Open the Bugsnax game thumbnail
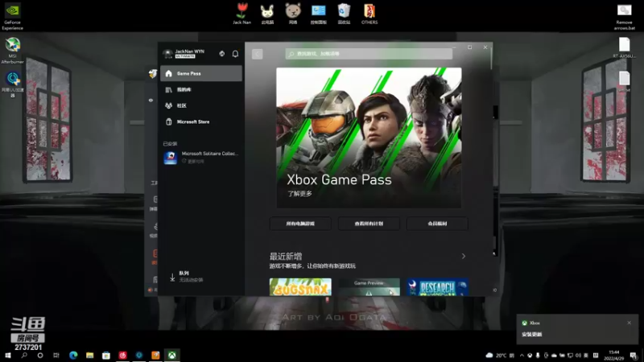This screenshot has width=644, height=362. (x=300, y=287)
